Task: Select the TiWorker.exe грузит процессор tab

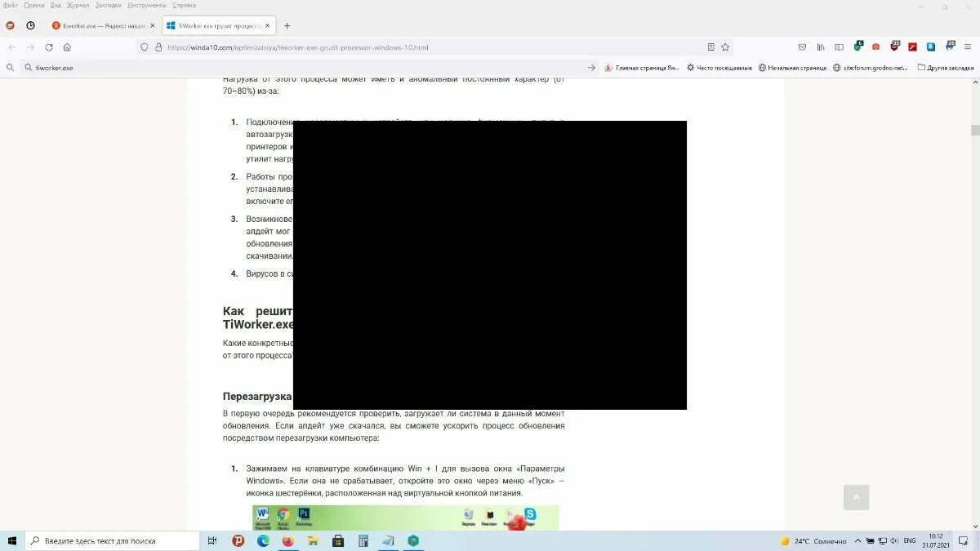Action: pyautogui.click(x=219, y=25)
